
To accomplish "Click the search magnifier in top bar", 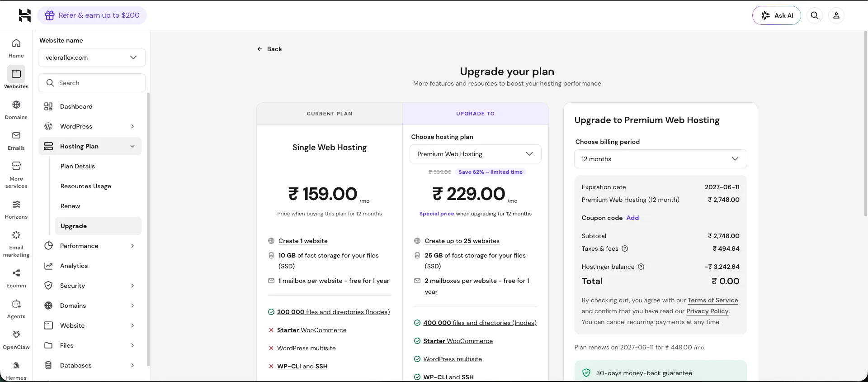I will click(815, 15).
